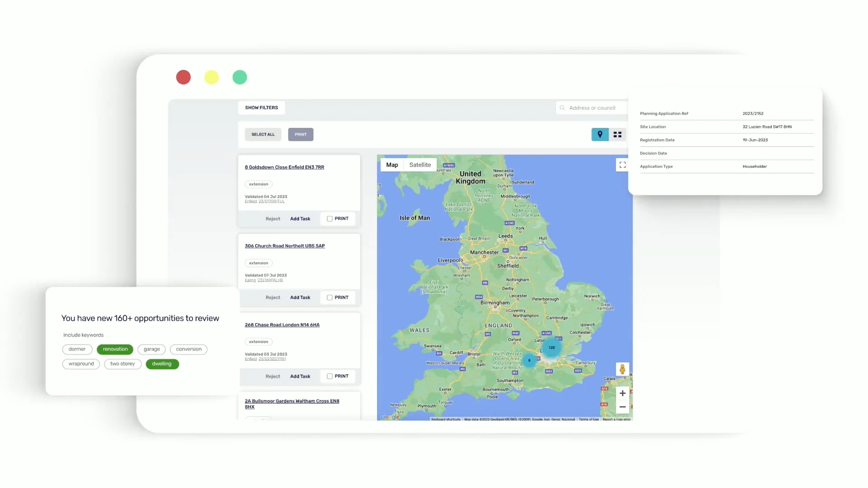Click Add Task for 306 Church Road
Screen dimensions: 868x488
pos(300,297)
